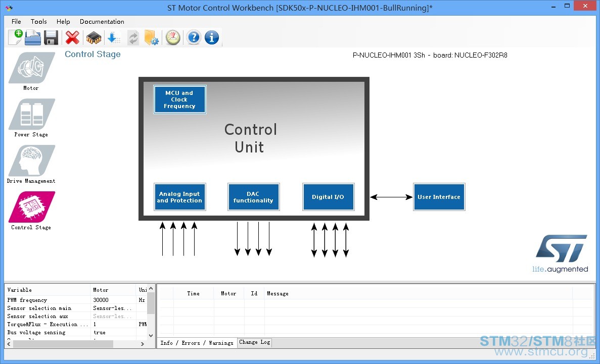
Task: Open the File menu
Action: coord(16,21)
